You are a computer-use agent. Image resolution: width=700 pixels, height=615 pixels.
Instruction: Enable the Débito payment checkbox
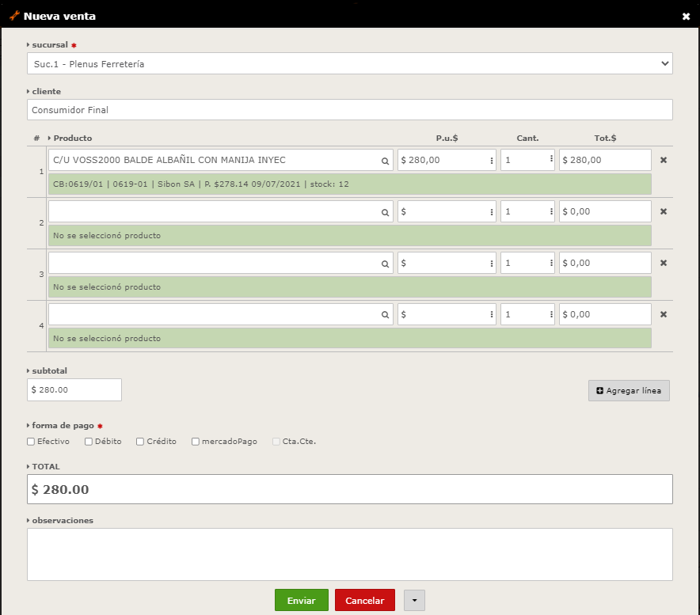click(89, 442)
